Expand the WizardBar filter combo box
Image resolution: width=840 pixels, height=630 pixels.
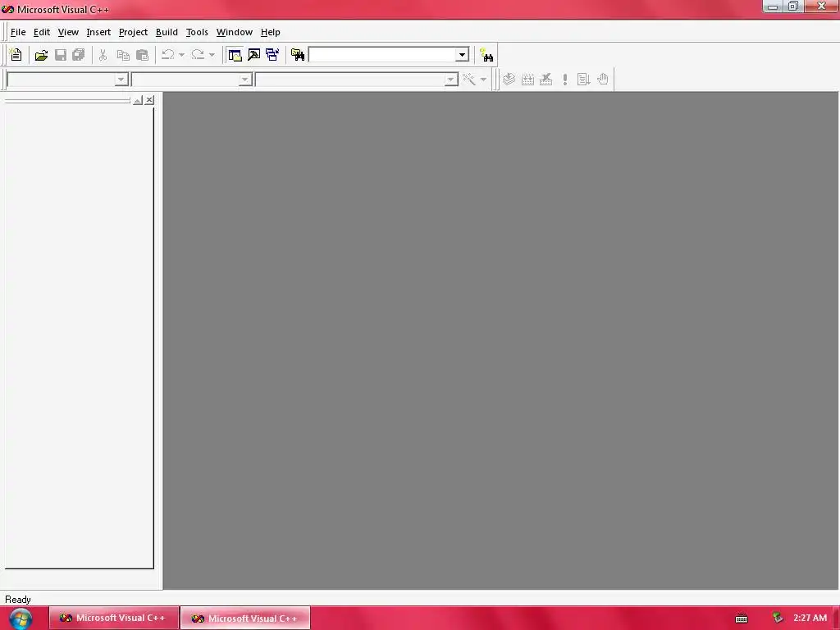[x=244, y=80]
